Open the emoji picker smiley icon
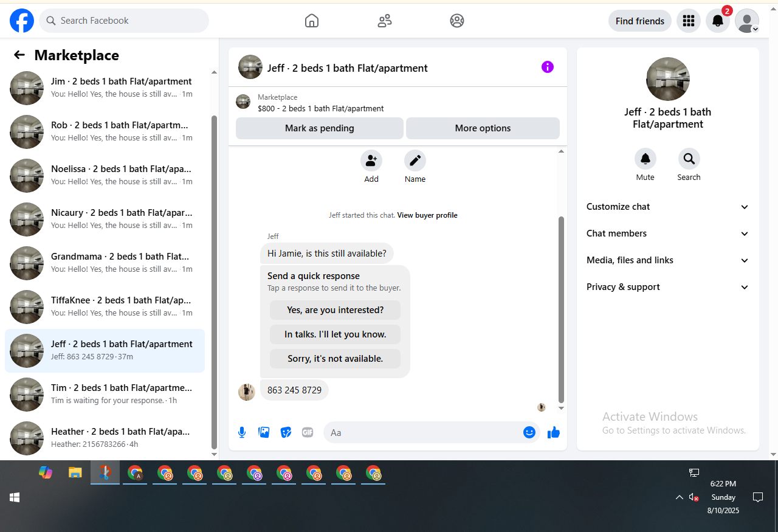Image resolution: width=778 pixels, height=532 pixels. [x=529, y=432]
